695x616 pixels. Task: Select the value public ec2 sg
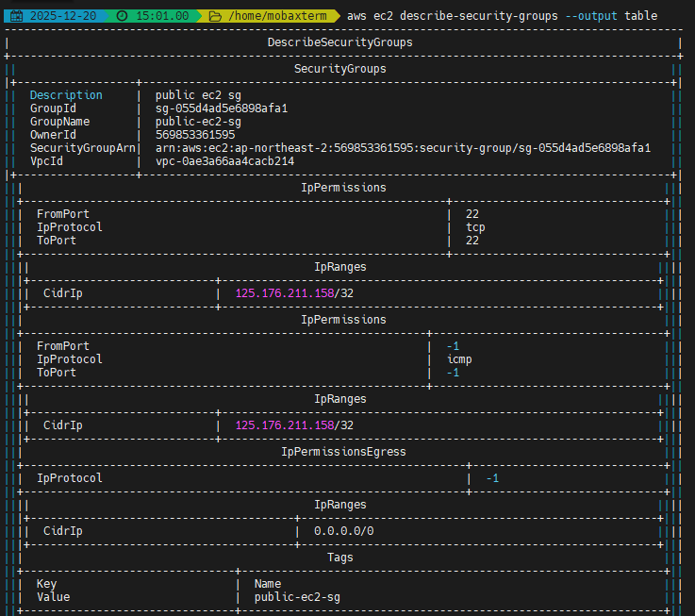(x=198, y=95)
